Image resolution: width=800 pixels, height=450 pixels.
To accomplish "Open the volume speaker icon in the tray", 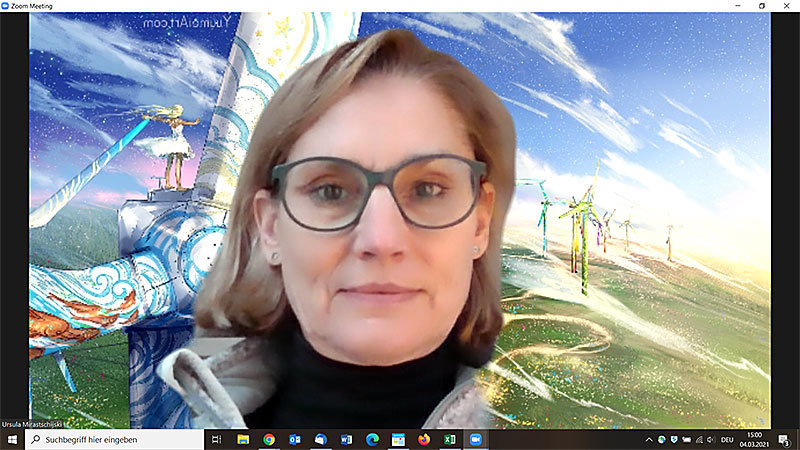I will pos(711,439).
